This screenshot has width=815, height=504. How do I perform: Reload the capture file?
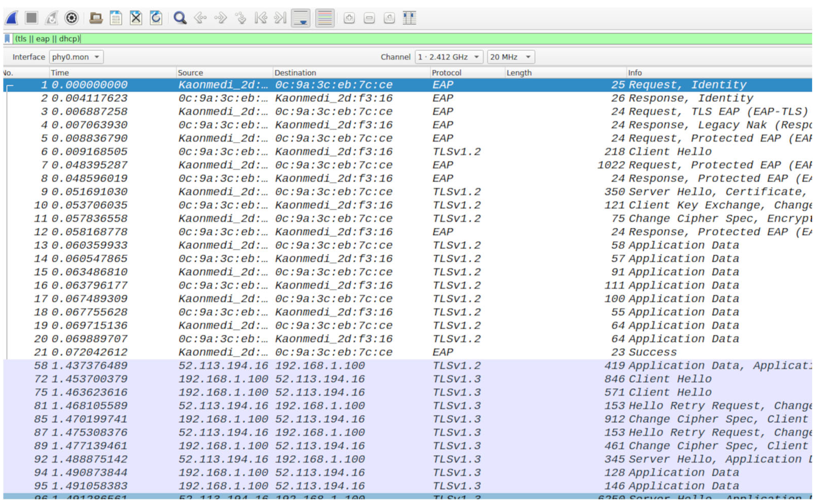(x=156, y=18)
